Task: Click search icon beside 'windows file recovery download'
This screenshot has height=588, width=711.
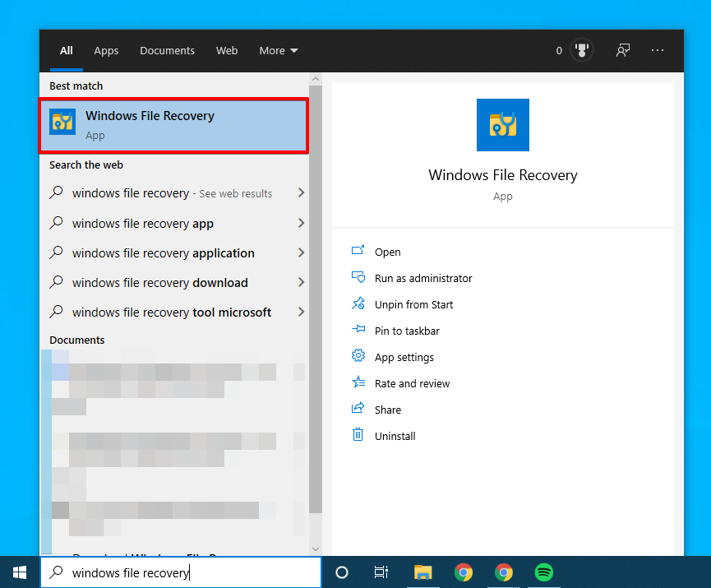Action: [56, 282]
